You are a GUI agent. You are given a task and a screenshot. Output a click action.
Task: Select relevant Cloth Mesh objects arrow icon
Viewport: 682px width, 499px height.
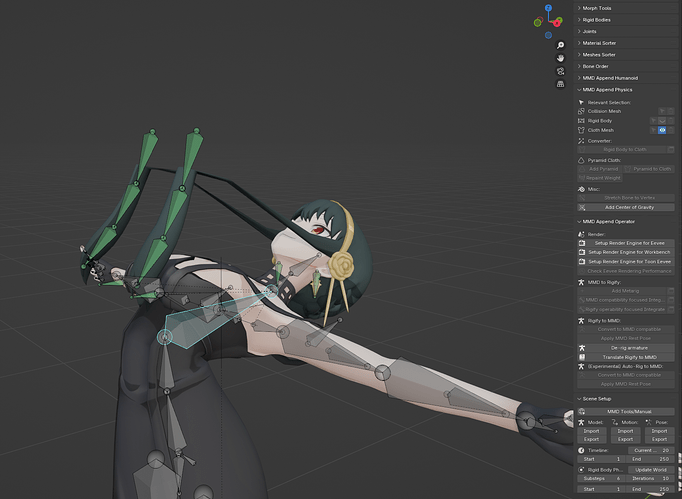click(x=653, y=130)
